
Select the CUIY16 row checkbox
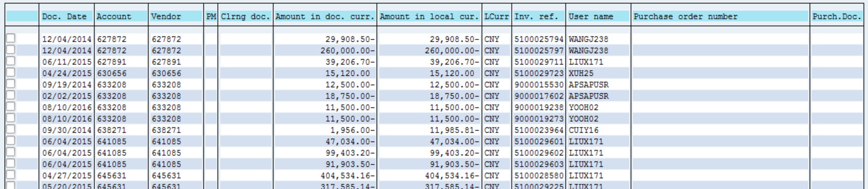click(x=10, y=129)
